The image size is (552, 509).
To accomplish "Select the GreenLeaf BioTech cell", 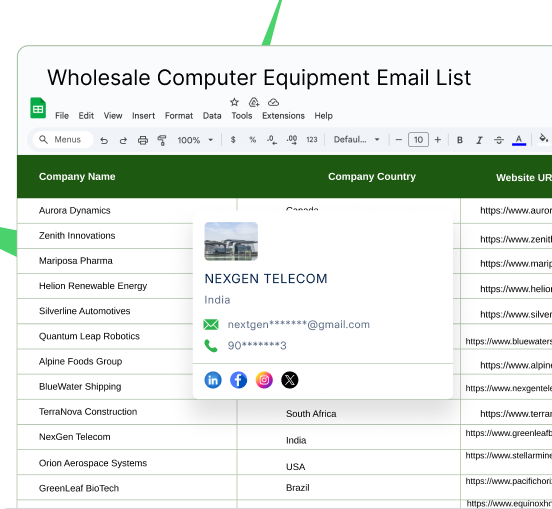I will click(127, 488).
